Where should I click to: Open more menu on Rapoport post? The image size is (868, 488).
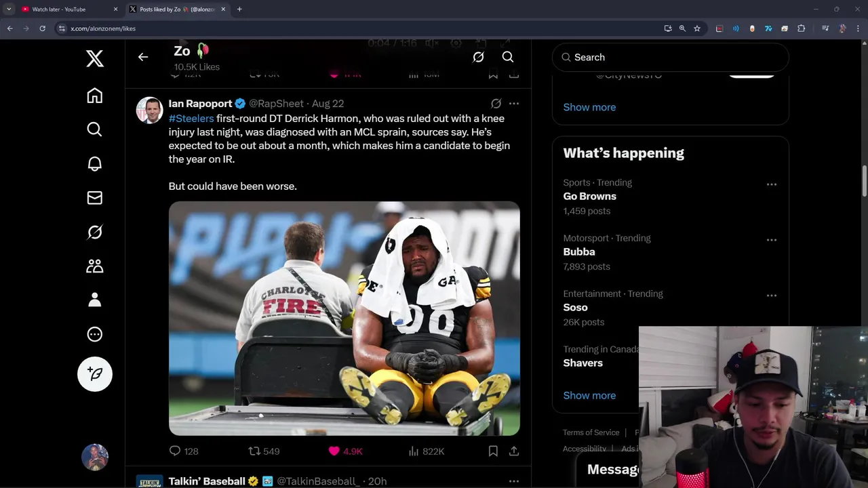click(x=514, y=104)
